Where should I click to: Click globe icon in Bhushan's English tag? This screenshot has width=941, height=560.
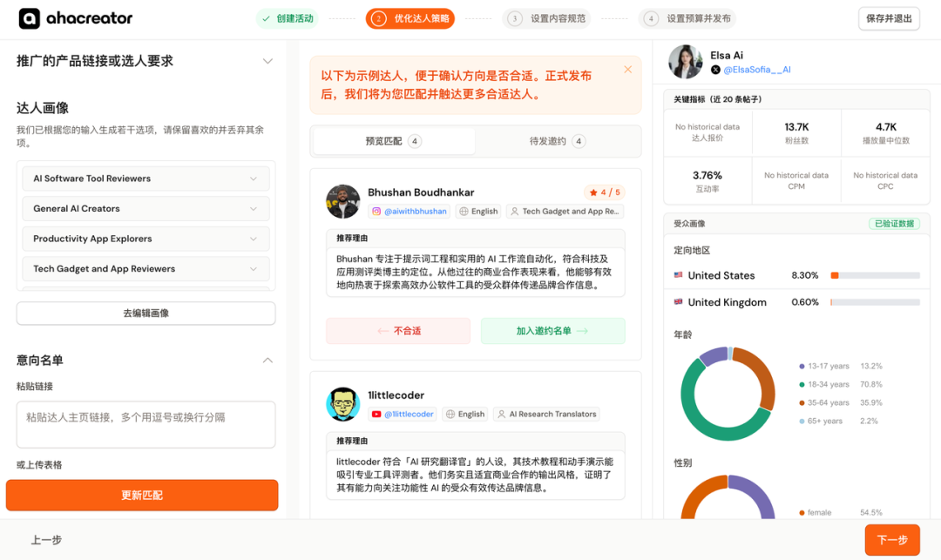click(464, 211)
